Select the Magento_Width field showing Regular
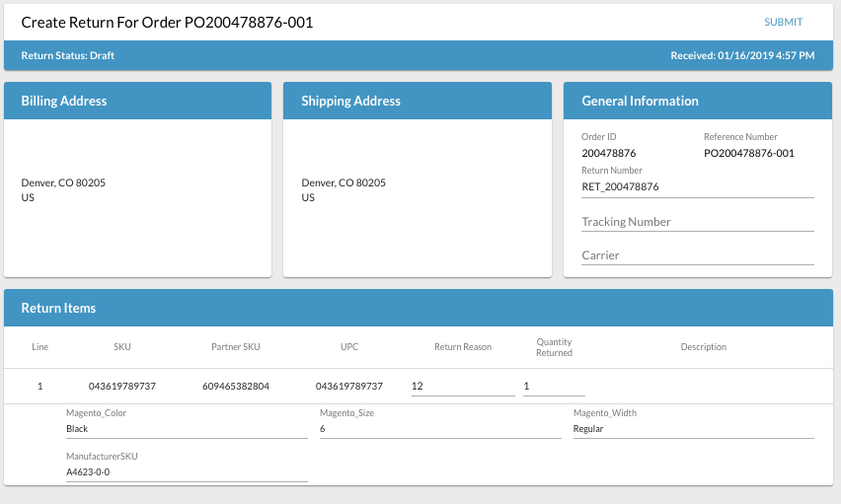The height and width of the screenshot is (504, 841). pos(693,429)
